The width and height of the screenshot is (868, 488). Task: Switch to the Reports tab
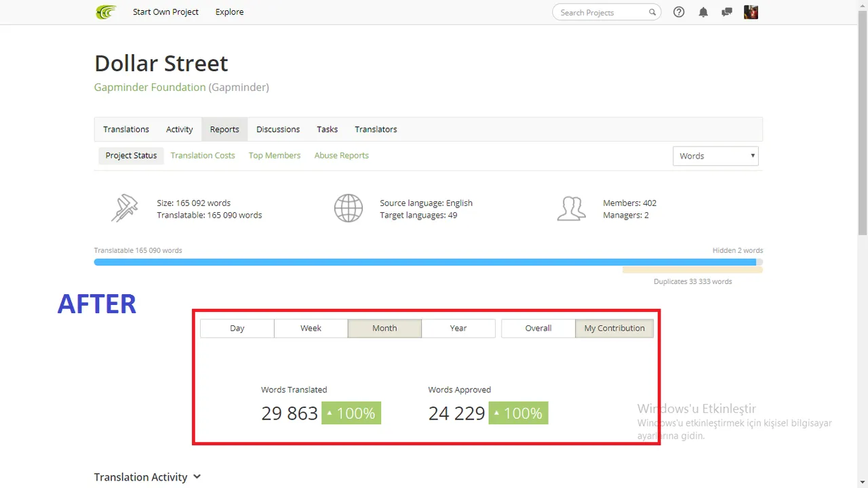point(224,129)
